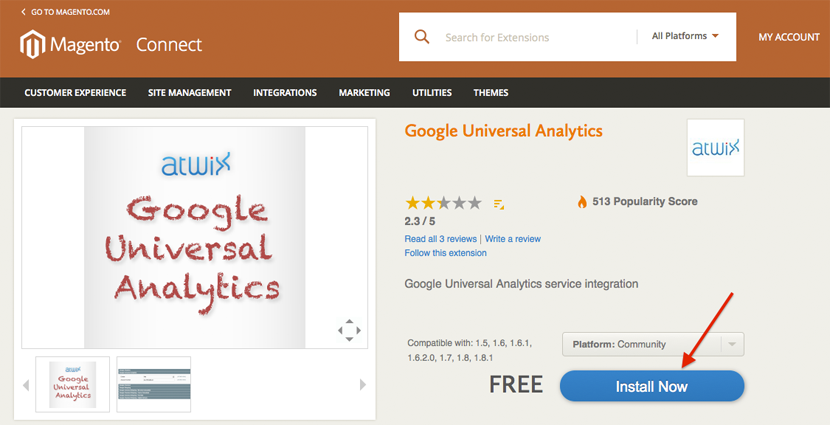Click the review list icon beside stars
This screenshot has height=425, width=830.
point(499,204)
